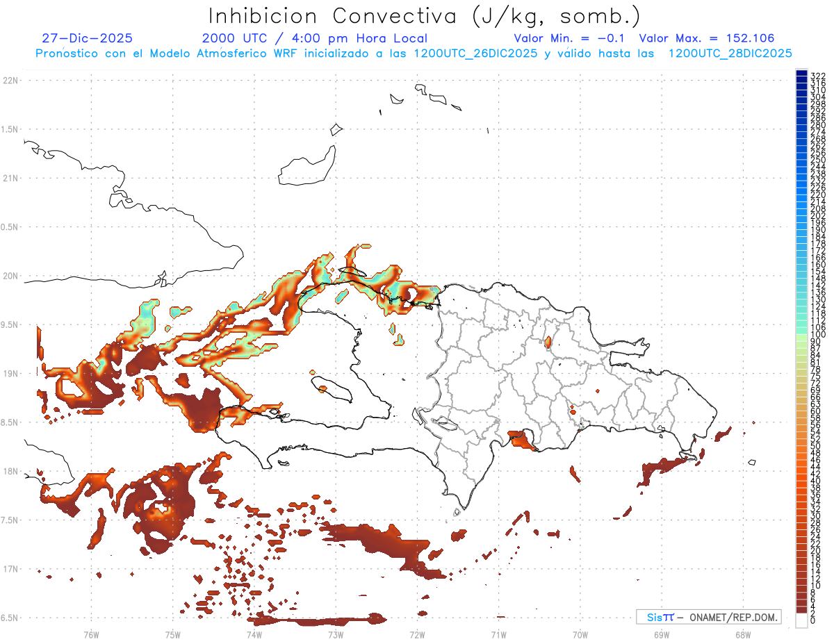834x644 pixels.
Task: Click the '20N' latitude label
Action: pyautogui.click(x=10, y=276)
